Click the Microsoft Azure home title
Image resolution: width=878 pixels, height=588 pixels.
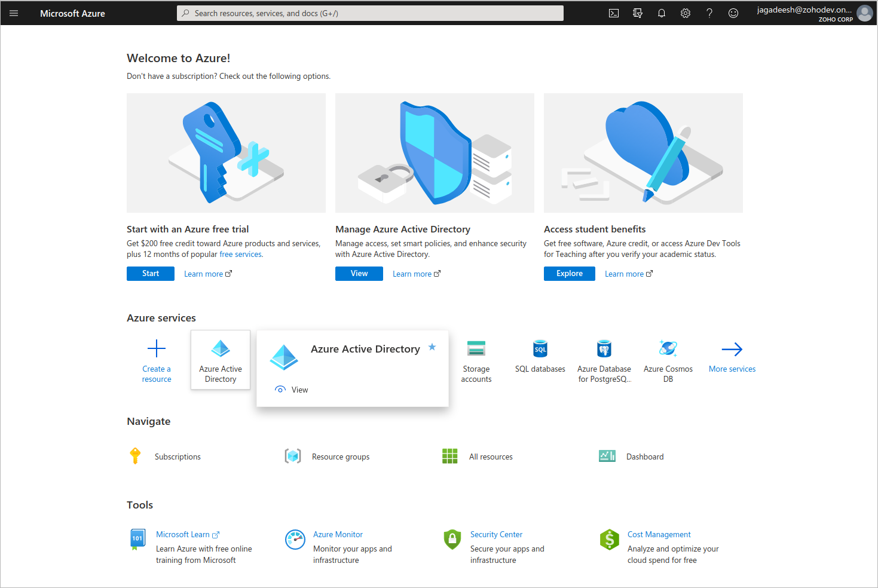[x=72, y=13]
